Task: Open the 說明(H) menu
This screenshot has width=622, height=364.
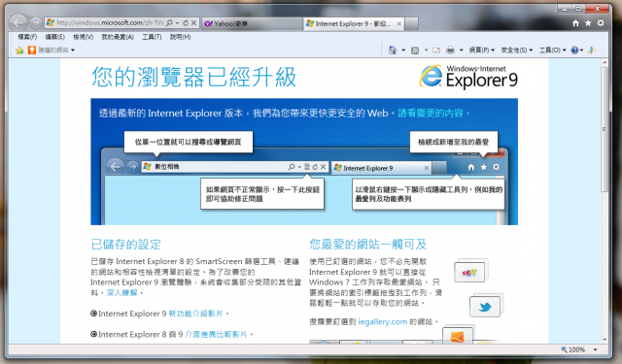Action: [180, 37]
